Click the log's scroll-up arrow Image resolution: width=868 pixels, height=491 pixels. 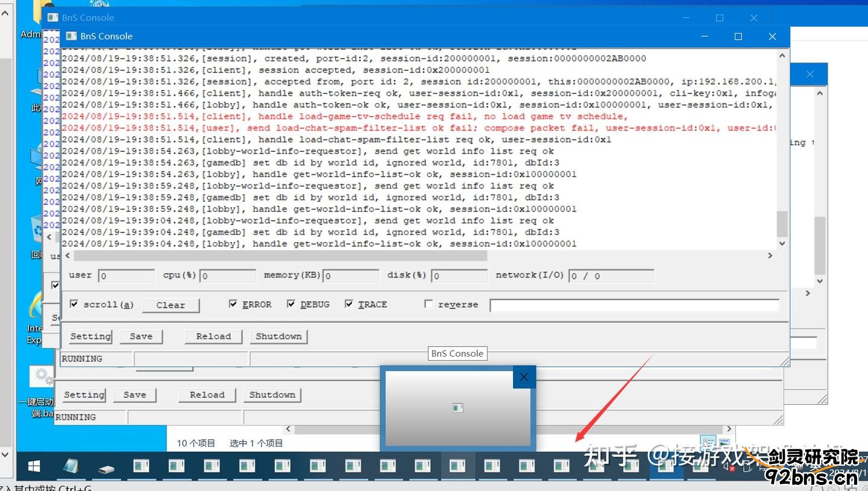[782, 55]
